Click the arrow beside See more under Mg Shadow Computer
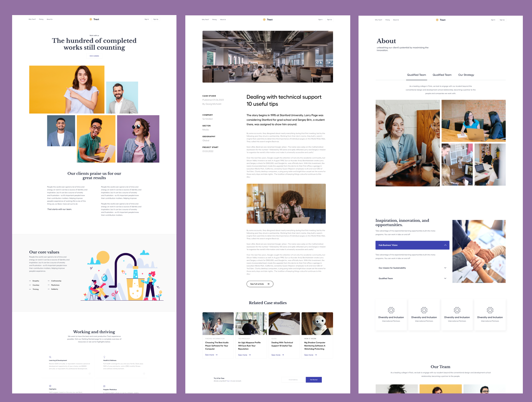The width and height of the screenshot is (532, 402). 316,355
